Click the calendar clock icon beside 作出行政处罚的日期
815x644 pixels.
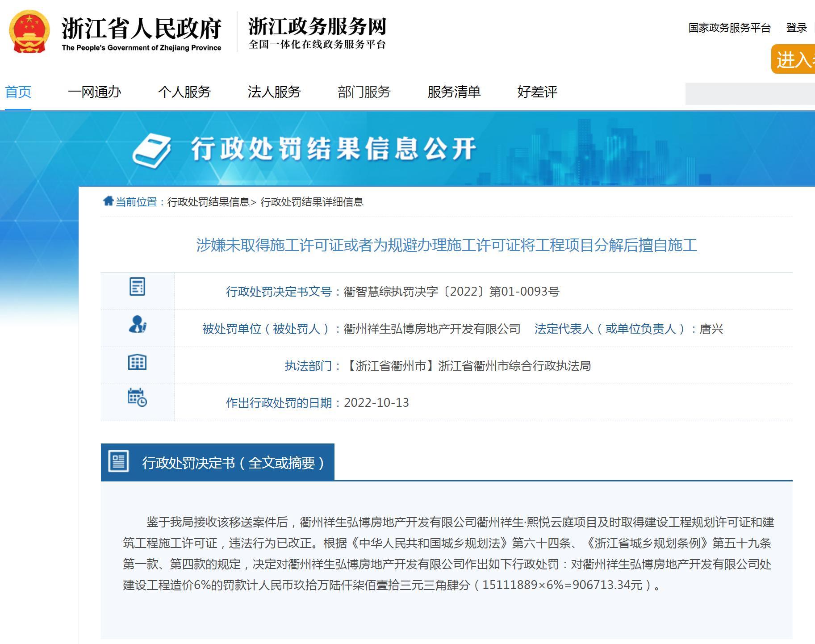coord(137,397)
